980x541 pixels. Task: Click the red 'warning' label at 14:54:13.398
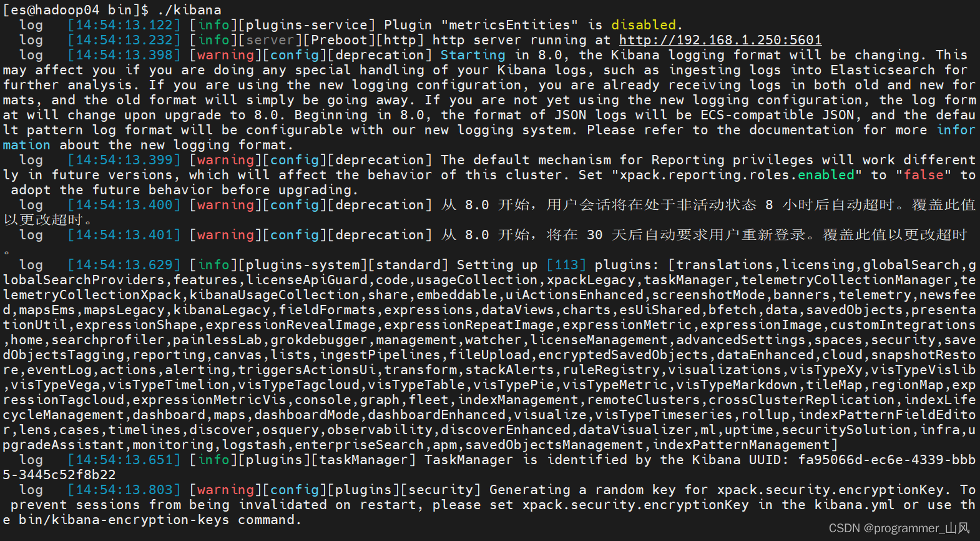pyautogui.click(x=226, y=55)
